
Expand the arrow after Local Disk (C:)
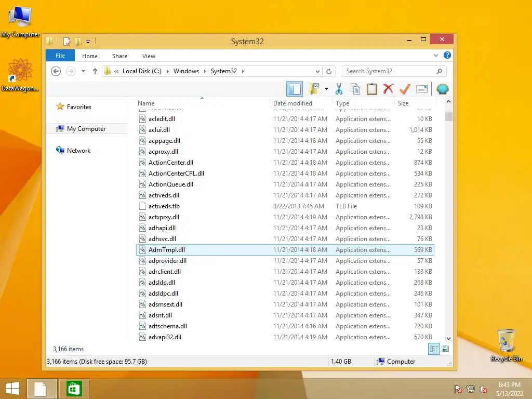coord(168,71)
